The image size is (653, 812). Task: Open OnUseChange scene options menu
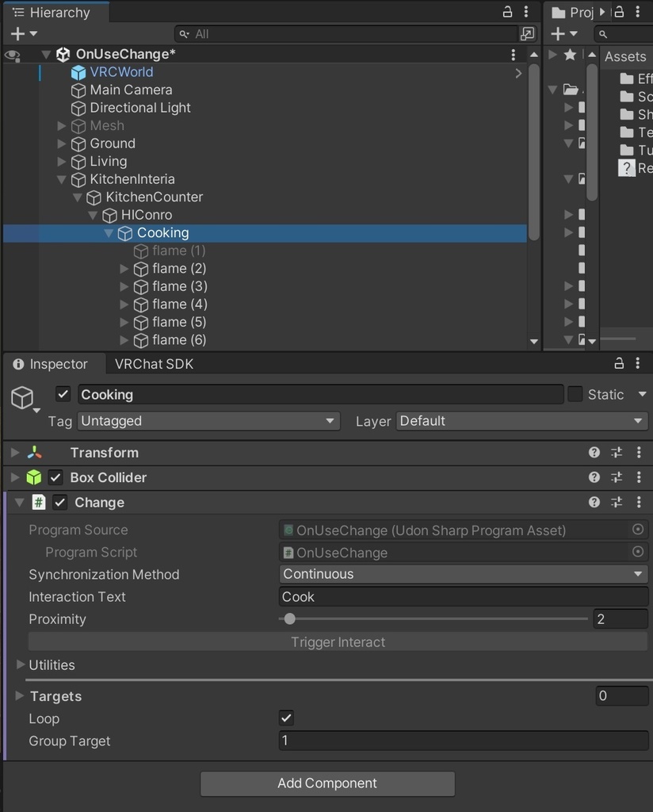click(513, 55)
